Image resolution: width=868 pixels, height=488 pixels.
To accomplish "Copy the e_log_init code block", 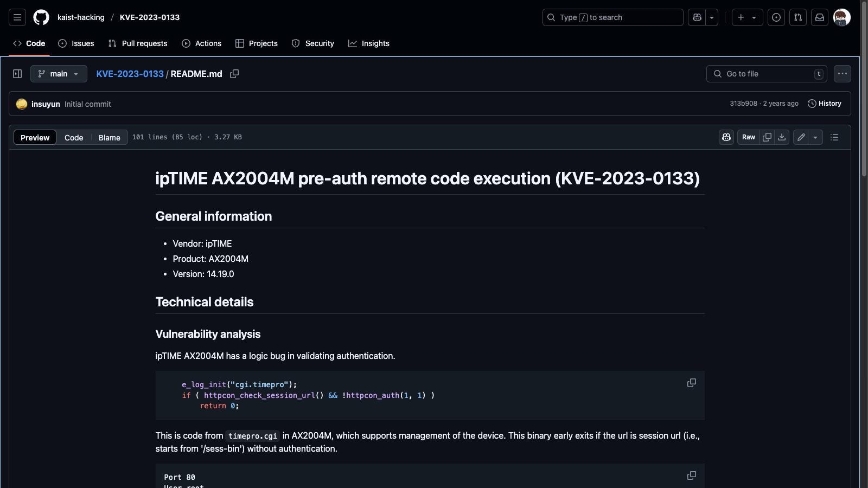I will [x=692, y=383].
